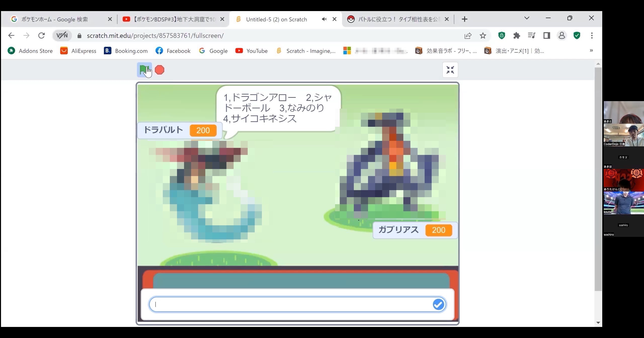Screen dimensions: 644x338
Task: Click the move list speech bubble
Action: (278, 109)
